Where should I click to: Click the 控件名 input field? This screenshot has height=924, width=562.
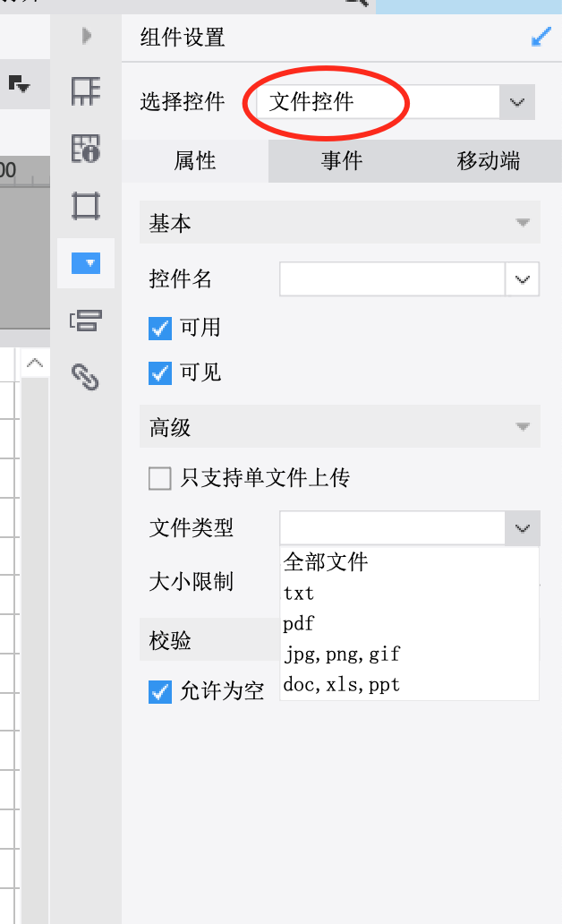[x=392, y=279]
